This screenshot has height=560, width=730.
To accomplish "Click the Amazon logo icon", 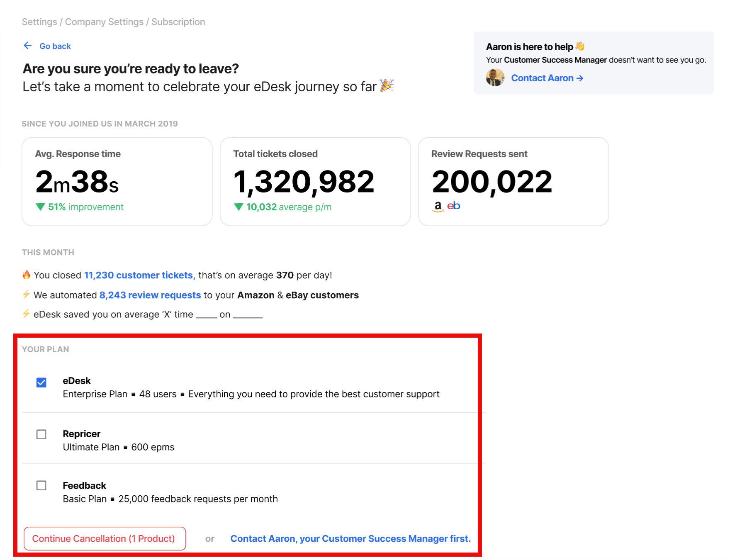I will tap(438, 206).
